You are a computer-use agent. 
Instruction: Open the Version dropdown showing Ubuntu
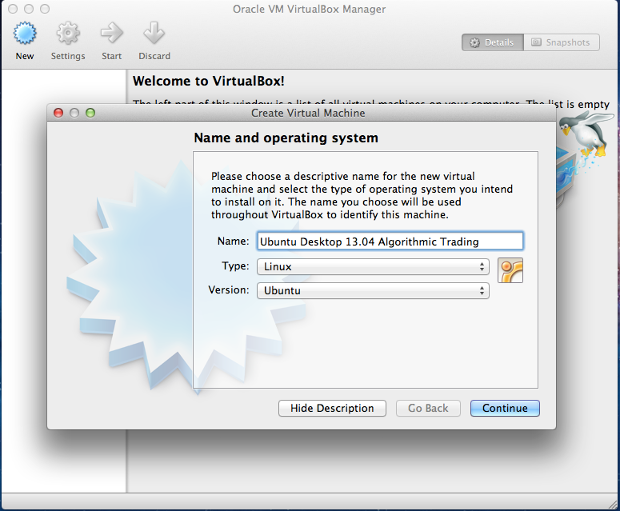tap(373, 291)
